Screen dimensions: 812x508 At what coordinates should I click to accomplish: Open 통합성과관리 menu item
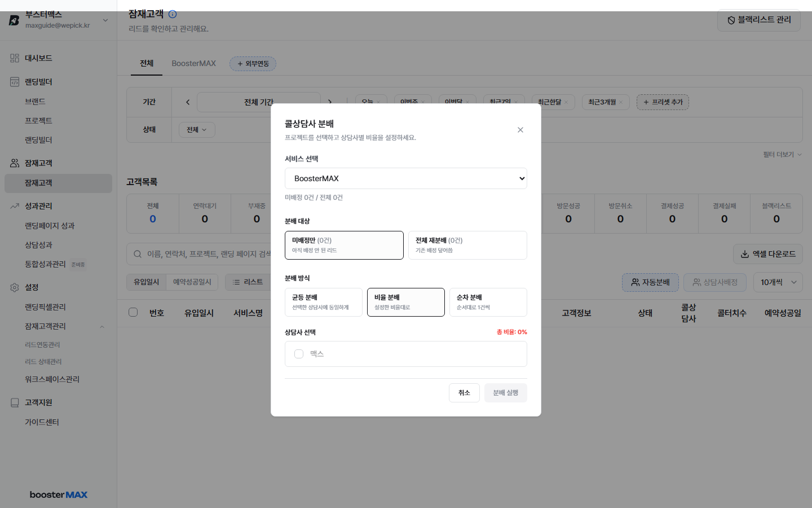(45, 264)
